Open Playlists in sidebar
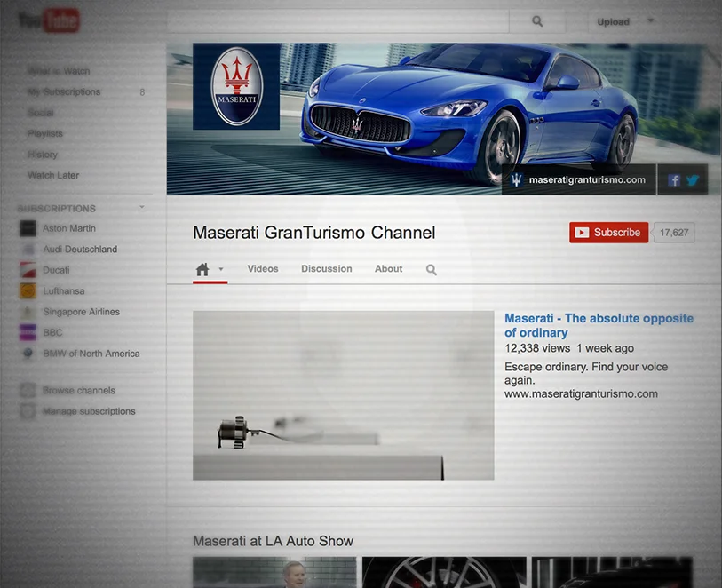The width and height of the screenshot is (722, 588). tap(45, 133)
